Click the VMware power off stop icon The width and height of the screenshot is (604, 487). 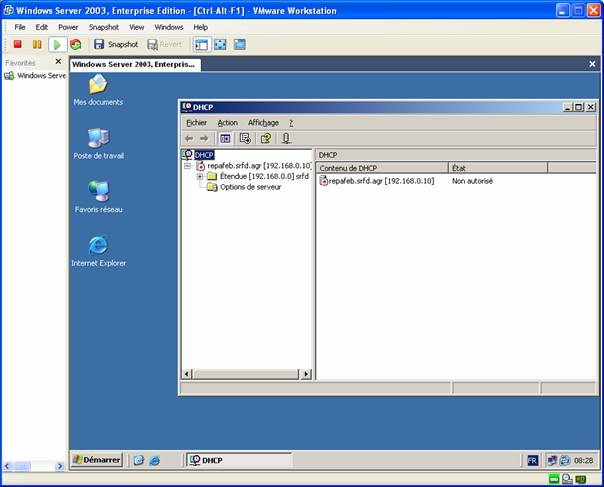(17, 44)
